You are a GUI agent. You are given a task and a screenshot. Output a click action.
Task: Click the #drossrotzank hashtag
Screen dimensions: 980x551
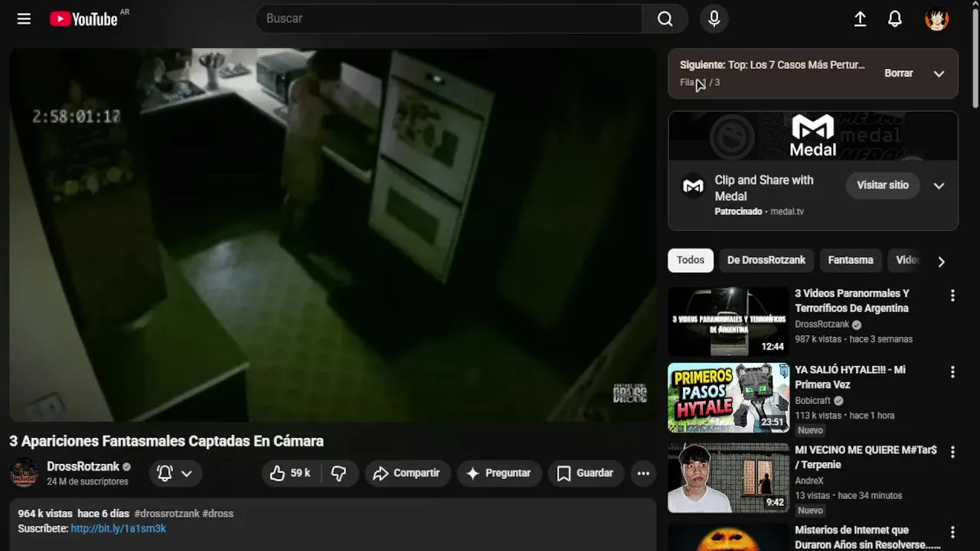167,514
